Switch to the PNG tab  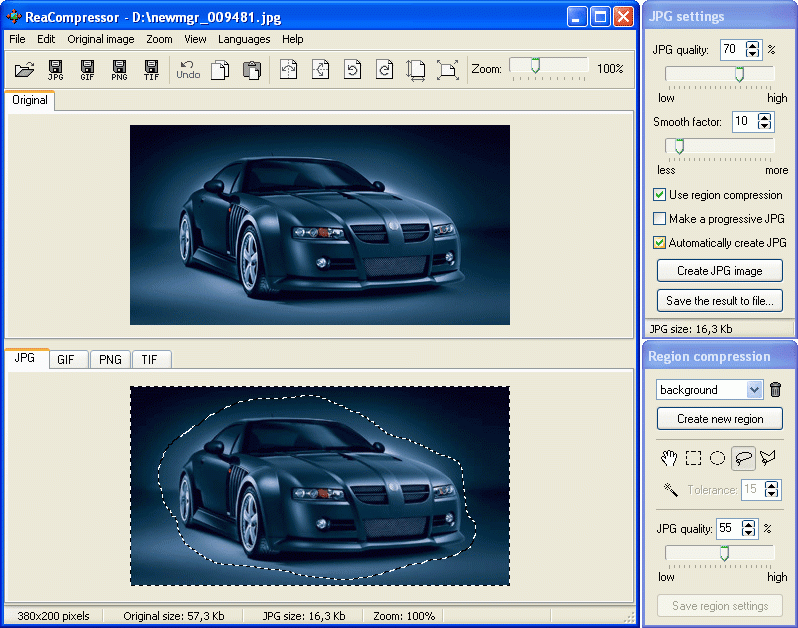click(110, 359)
